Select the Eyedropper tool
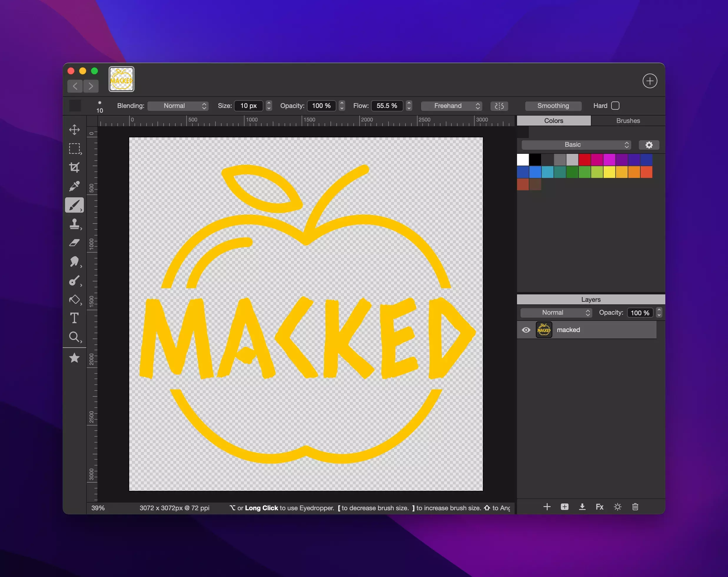Image resolution: width=728 pixels, height=577 pixels. pos(74,186)
